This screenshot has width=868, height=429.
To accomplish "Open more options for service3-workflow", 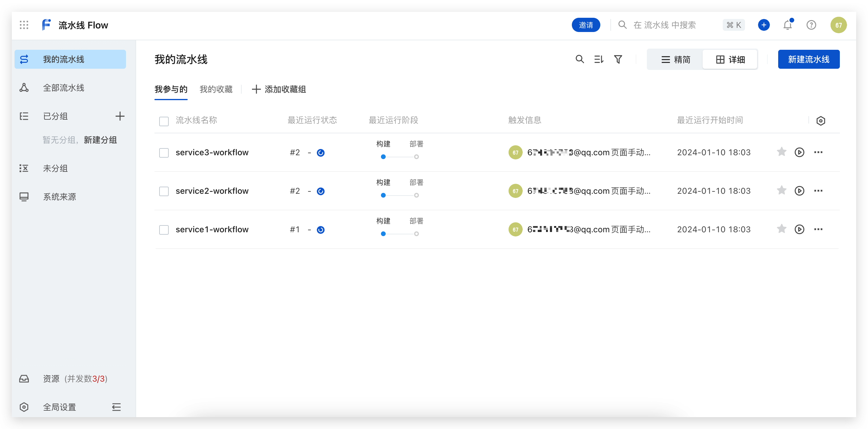I will 818,152.
